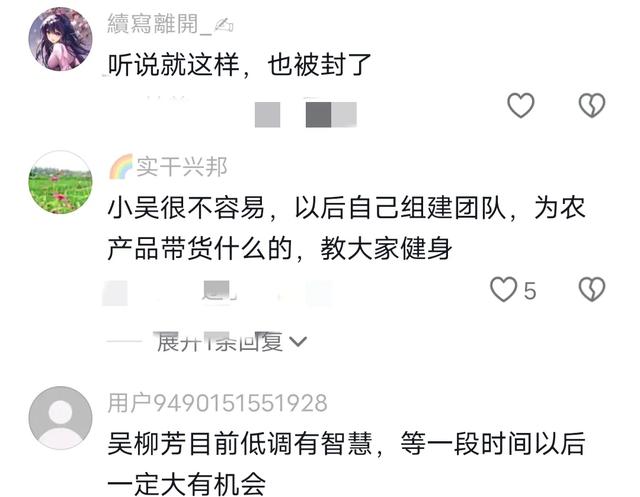Open the flower field avatar profile
The image size is (640, 497).
[60, 182]
